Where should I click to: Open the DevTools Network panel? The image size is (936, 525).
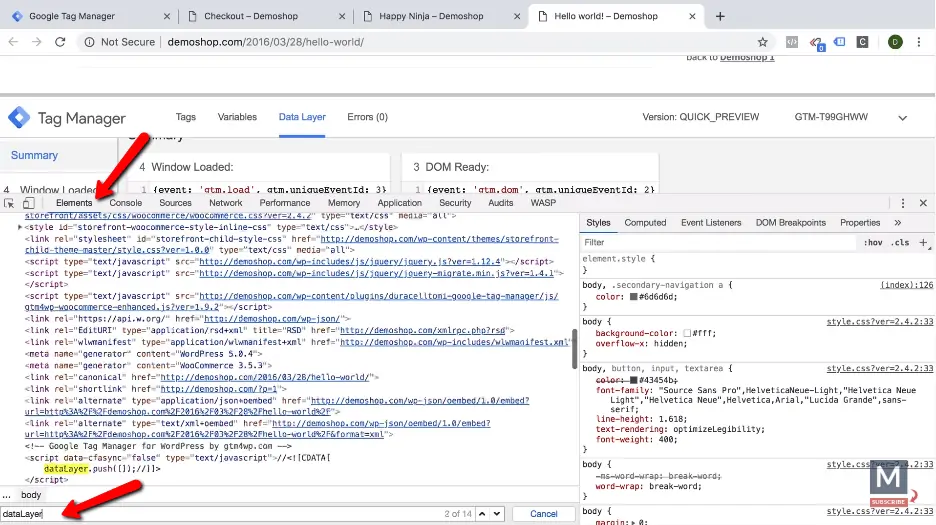click(x=226, y=203)
